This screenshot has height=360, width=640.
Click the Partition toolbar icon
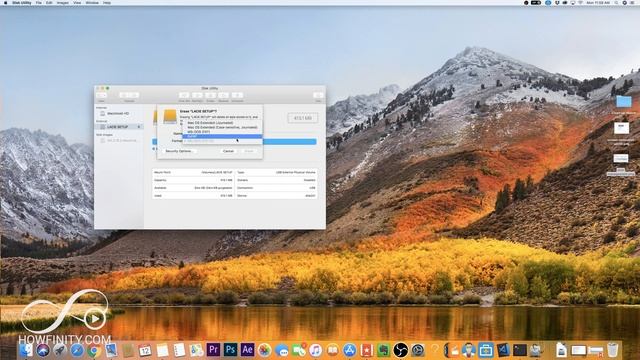[x=197, y=95]
